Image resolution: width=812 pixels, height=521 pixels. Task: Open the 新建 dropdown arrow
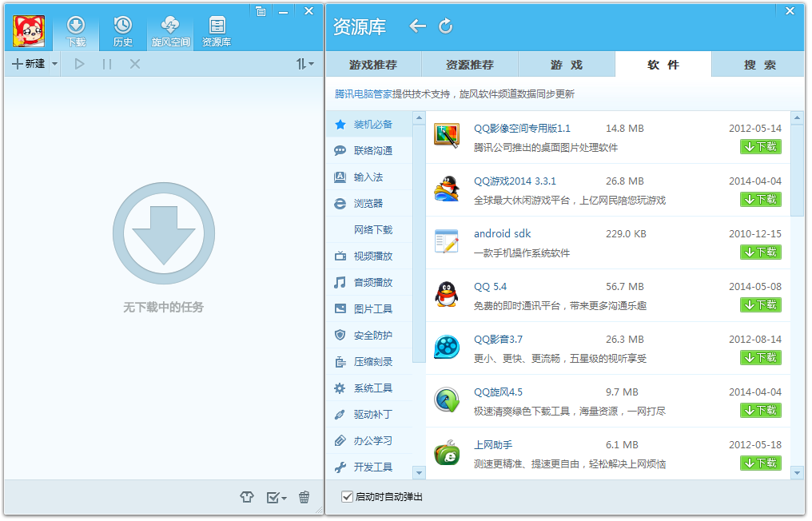click(x=54, y=64)
